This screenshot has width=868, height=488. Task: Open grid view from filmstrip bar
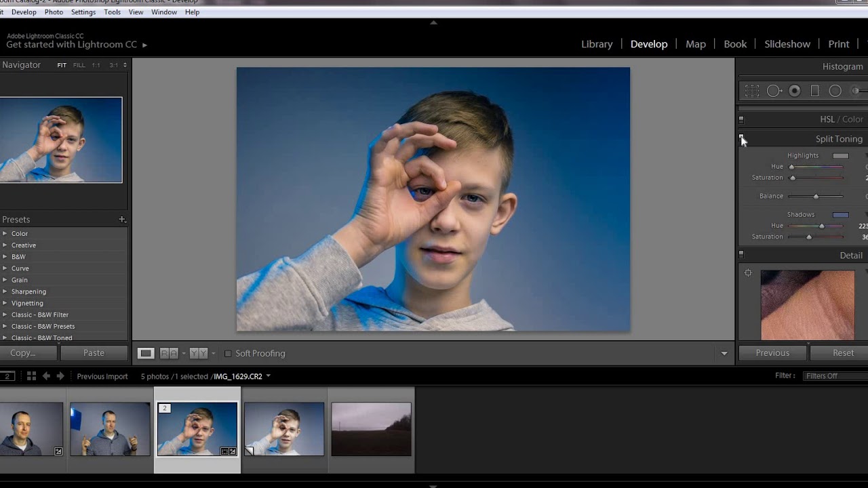point(31,376)
